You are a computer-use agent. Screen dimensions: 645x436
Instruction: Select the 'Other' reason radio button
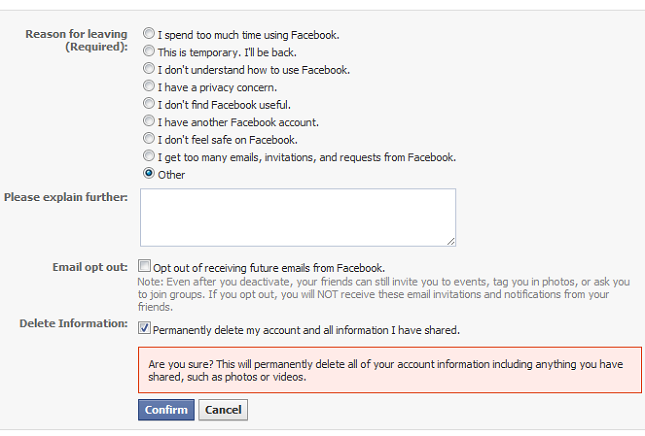tap(149, 174)
